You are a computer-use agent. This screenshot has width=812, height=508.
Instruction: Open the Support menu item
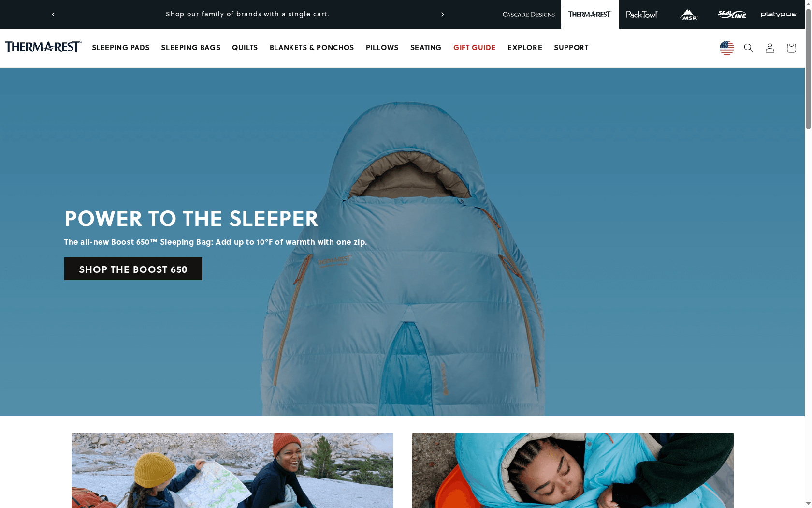[x=571, y=48]
